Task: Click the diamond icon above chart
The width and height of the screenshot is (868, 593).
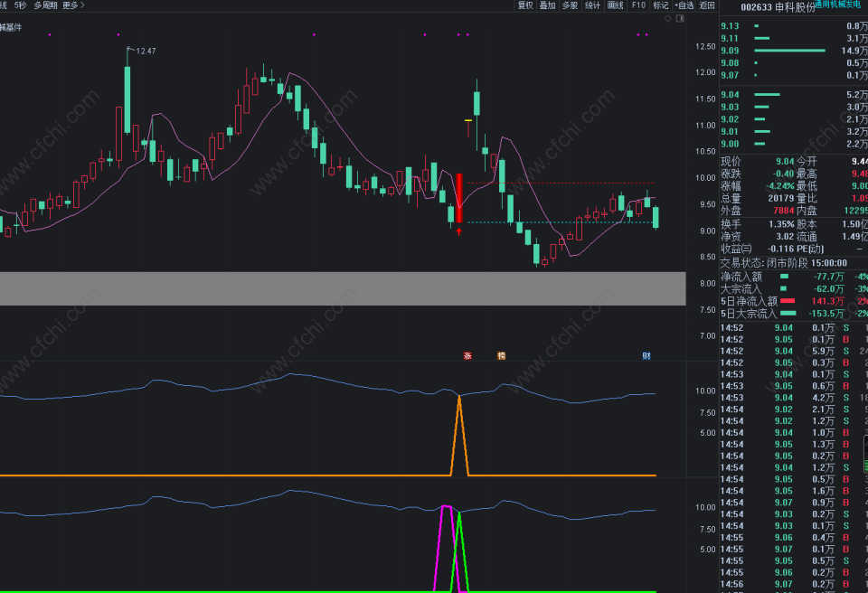Action: click(668, 18)
